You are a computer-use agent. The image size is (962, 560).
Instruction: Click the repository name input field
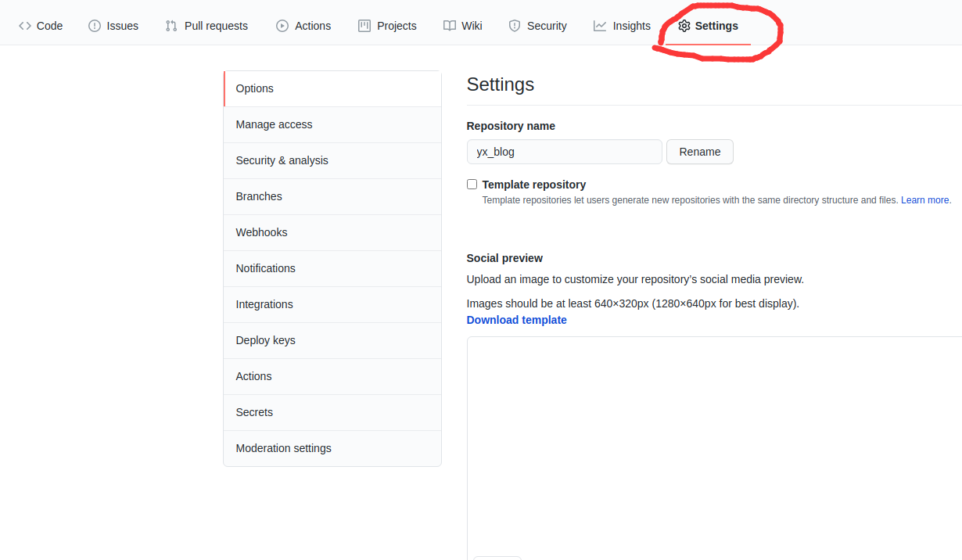564,152
